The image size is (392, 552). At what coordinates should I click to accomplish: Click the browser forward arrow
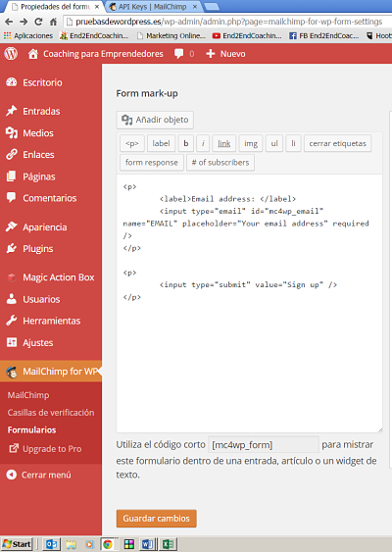coord(24,22)
